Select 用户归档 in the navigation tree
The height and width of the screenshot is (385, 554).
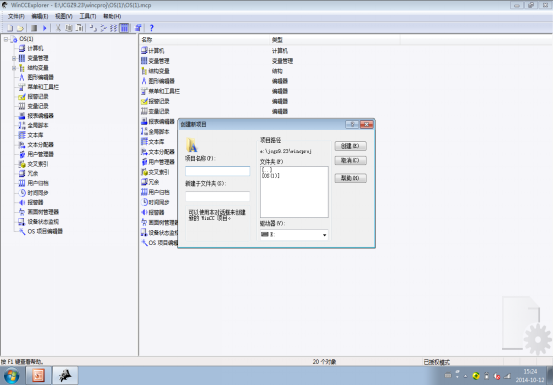38,183
